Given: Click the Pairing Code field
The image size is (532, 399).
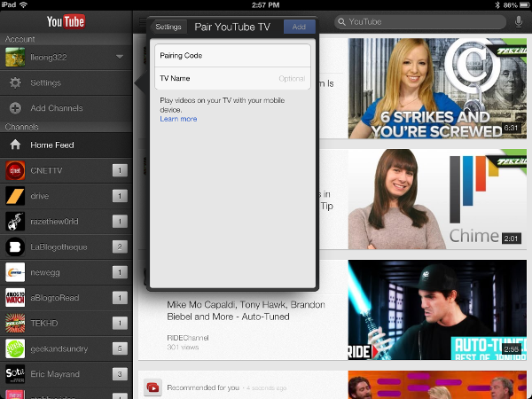Looking at the screenshot, I should click(232, 55).
